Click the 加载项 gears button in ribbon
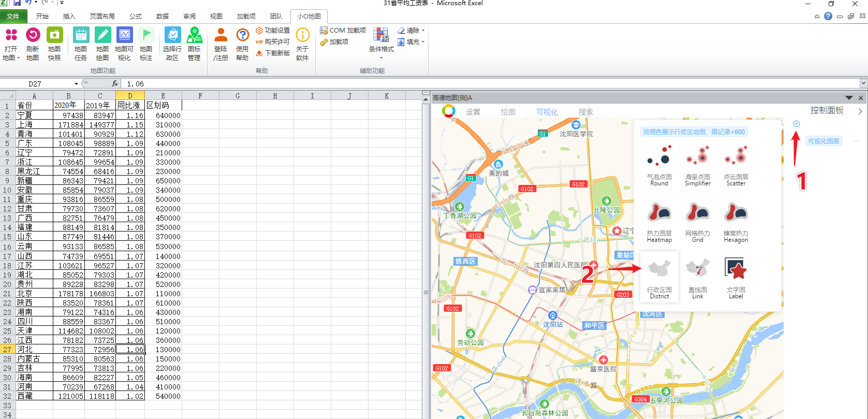 click(x=334, y=42)
